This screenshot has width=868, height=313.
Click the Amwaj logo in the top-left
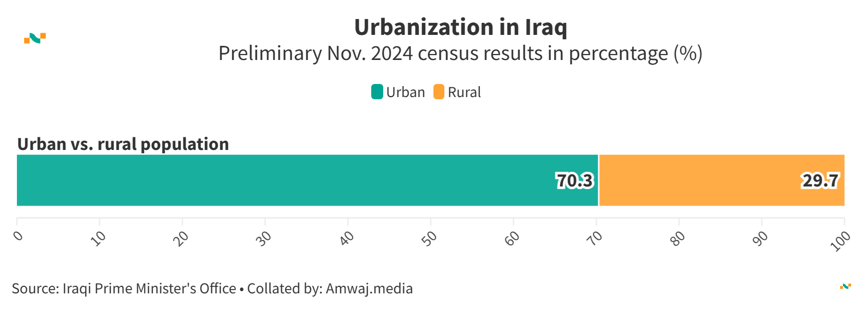click(x=35, y=38)
